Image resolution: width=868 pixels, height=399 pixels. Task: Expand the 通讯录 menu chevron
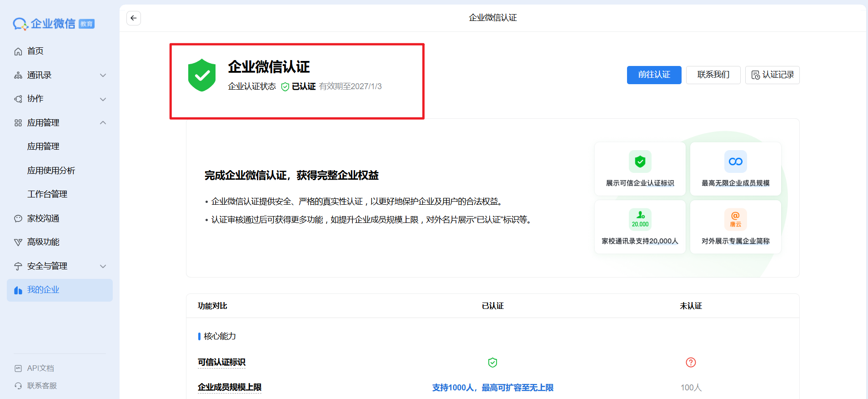pyautogui.click(x=103, y=75)
